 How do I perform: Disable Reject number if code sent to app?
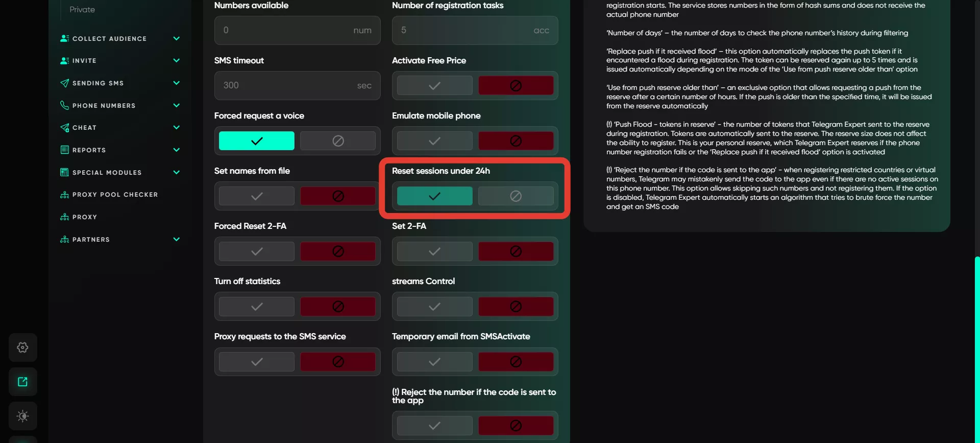point(516,425)
